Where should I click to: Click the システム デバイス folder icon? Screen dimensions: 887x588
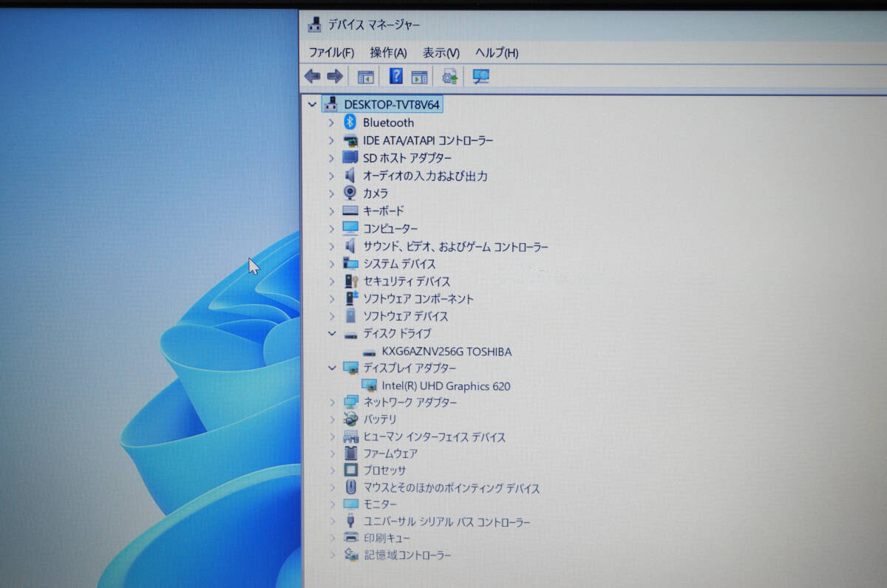click(x=350, y=264)
